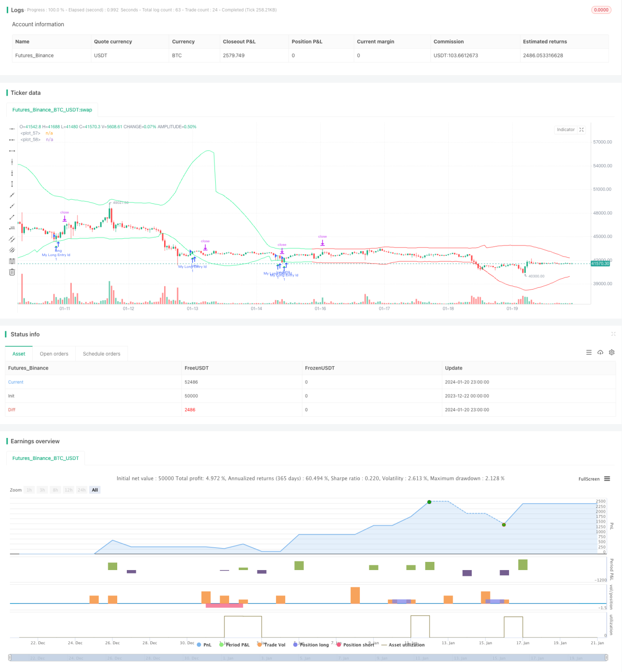Set chart zoom to 8h
The image size is (622, 672).
[56, 490]
